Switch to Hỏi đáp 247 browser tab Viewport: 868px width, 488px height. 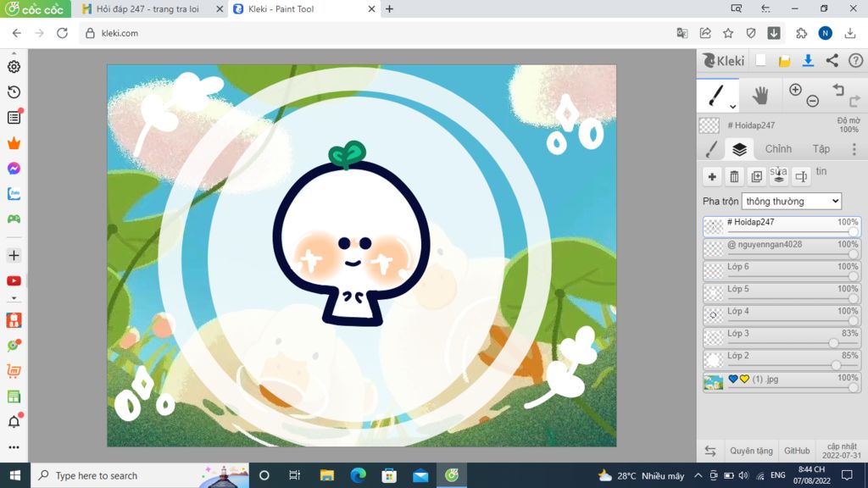pyautogui.click(x=147, y=8)
